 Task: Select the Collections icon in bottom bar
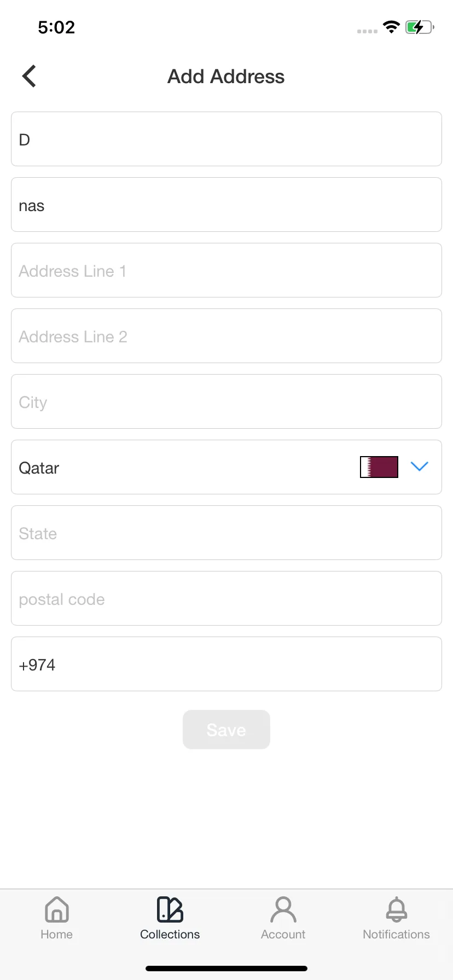(170, 909)
